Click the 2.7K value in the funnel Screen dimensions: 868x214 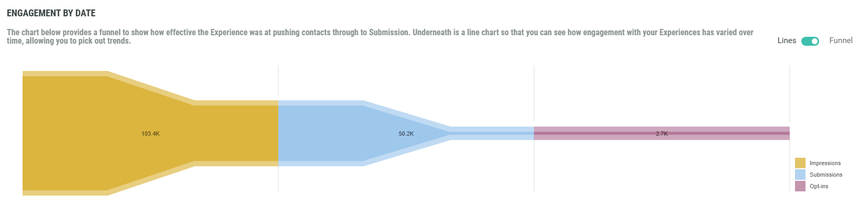click(662, 134)
